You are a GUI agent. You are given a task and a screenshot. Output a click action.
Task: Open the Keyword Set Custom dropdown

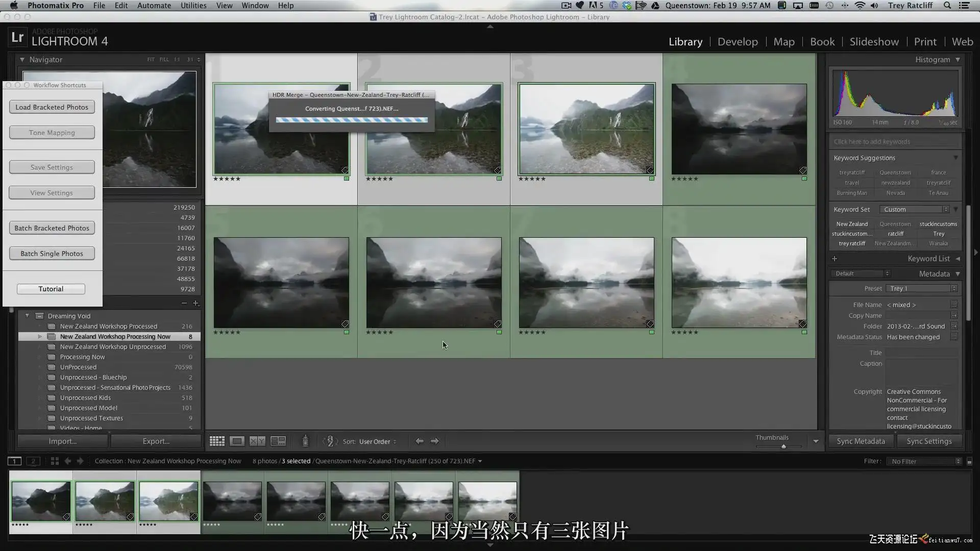click(914, 210)
